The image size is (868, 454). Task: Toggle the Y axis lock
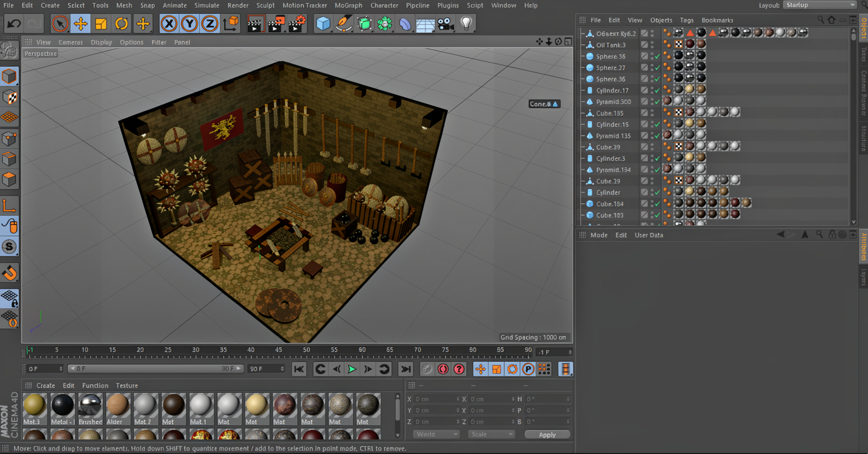(189, 24)
